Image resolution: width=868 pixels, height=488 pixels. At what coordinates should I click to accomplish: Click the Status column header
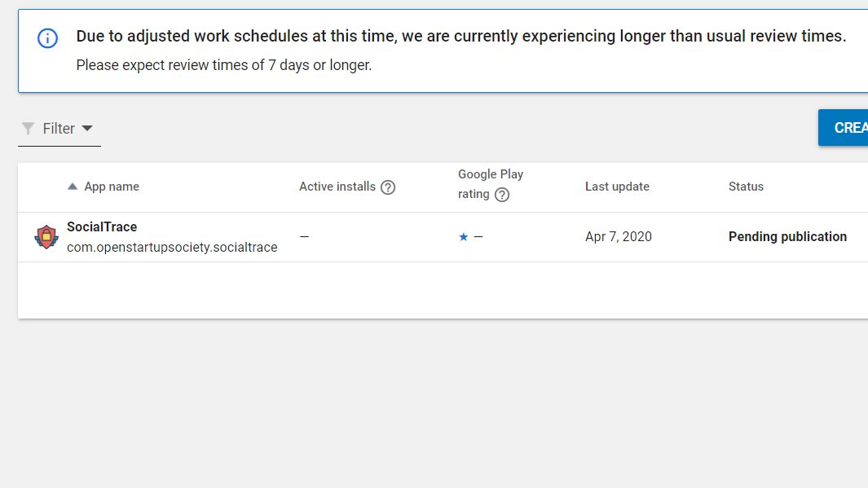click(746, 187)
